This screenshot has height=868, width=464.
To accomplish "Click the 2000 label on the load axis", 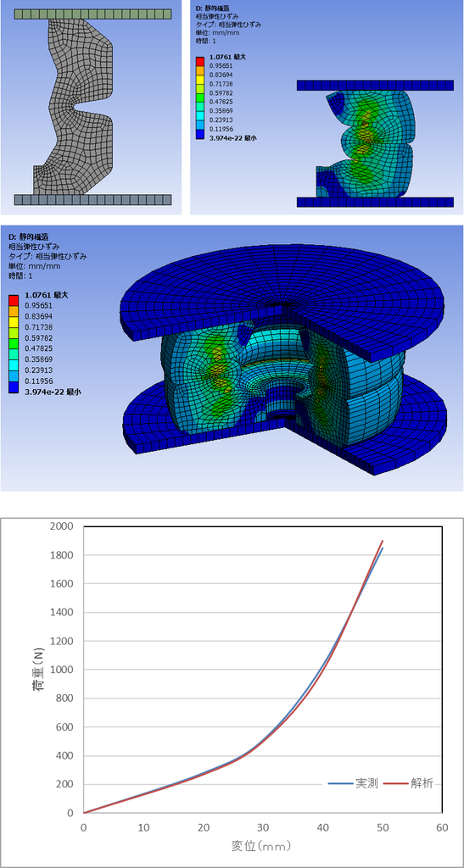I will click(62, 526).
